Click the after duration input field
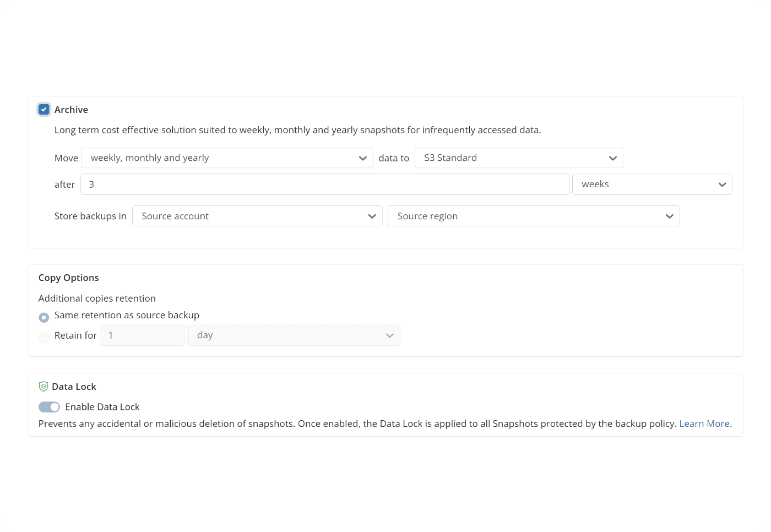 pyautogui.click(x=324, y=184)
